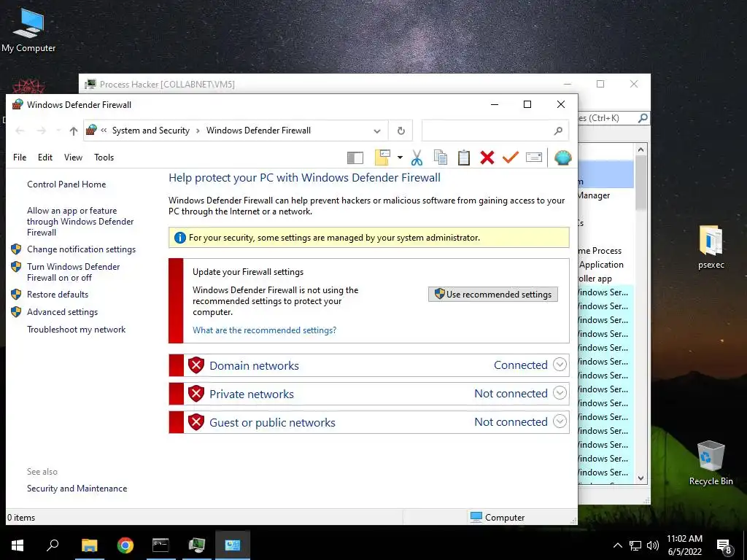Screen dimensions: 747x560
Task: Open the Edit menu
Action: pyautogui.click(x=45, y=157)
